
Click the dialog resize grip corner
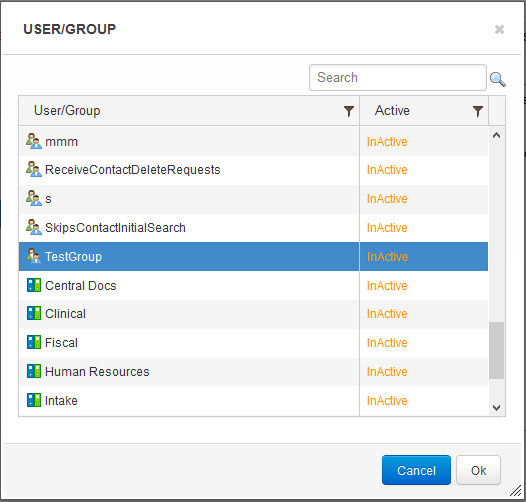pos(516,491)
